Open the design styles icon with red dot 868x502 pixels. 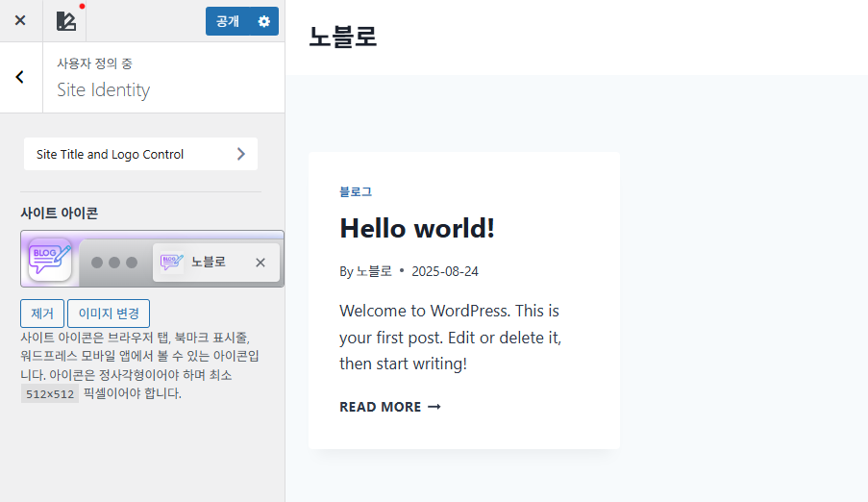tap(65, 21)
